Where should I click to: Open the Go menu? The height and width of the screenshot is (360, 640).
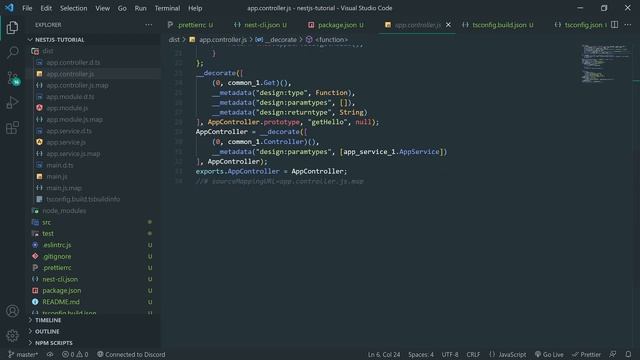coord(122,8)
